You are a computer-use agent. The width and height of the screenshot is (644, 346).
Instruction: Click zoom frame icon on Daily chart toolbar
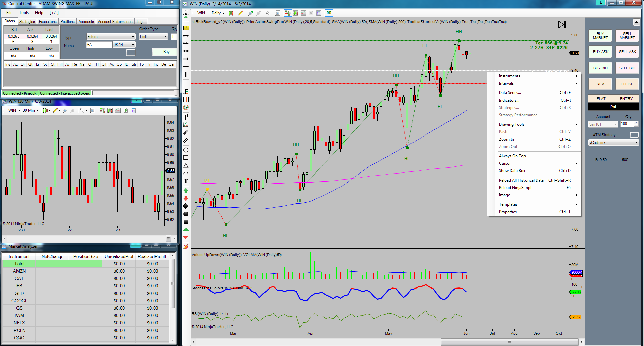click(278, 13)
